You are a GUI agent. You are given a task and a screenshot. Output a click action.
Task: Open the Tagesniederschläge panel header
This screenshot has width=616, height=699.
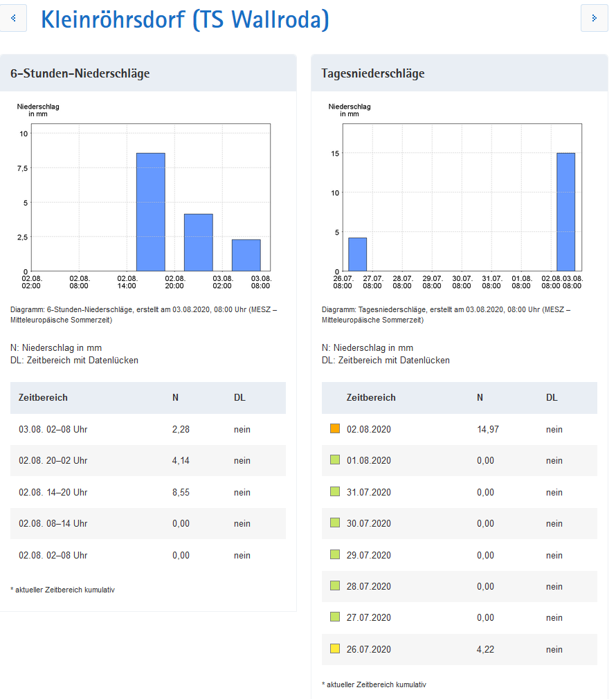373,73
